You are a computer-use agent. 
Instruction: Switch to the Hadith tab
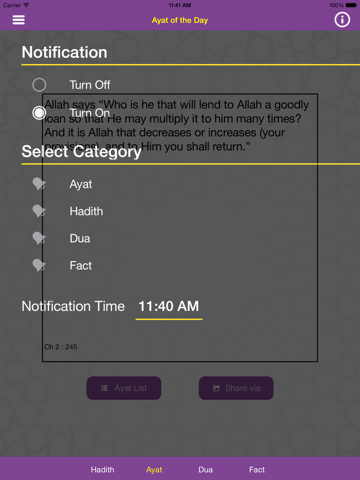point(102,470)
